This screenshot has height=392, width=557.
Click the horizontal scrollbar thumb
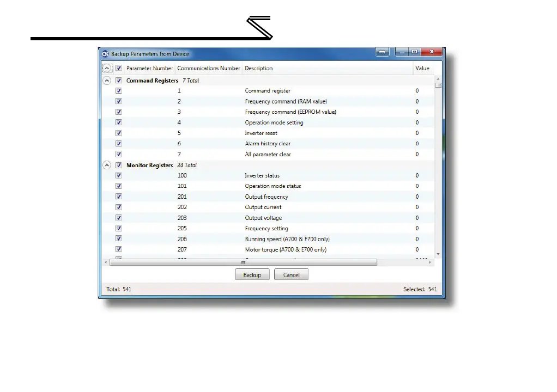coord(243,262)
